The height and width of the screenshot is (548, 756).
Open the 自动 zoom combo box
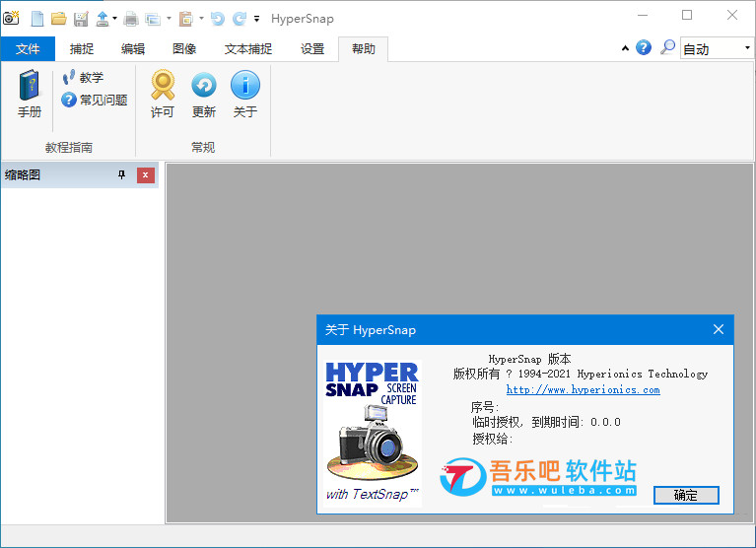click(717, 48)
